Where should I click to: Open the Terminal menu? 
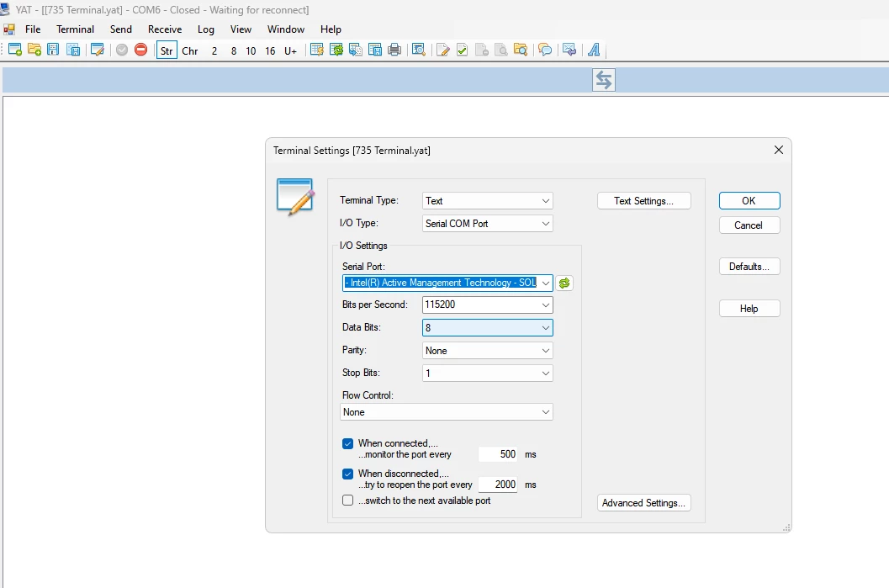(x=76, y=29)
